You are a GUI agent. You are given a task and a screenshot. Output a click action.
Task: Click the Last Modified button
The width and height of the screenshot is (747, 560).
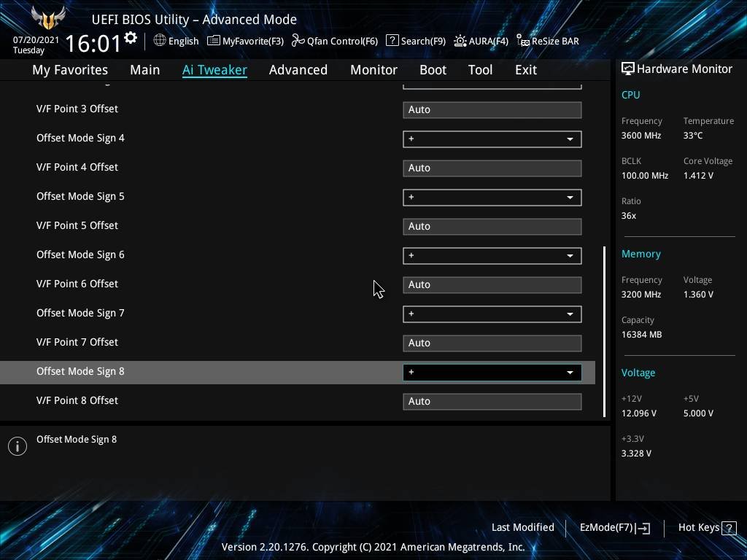522,527
